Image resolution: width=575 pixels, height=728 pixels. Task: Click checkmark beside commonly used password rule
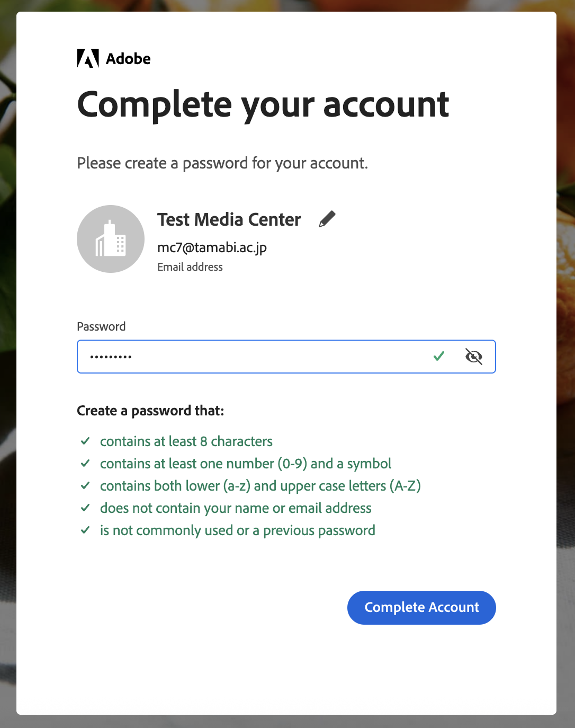tap(85, 530)
